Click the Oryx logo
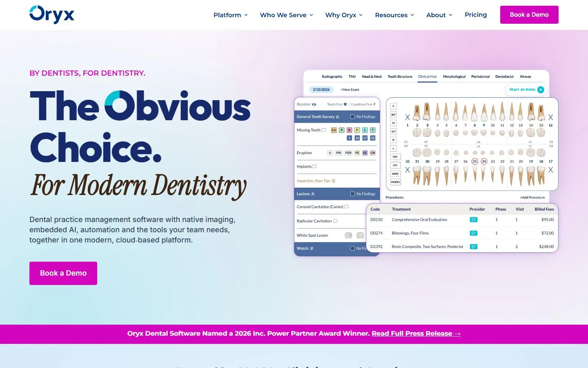 click(52, 14)
